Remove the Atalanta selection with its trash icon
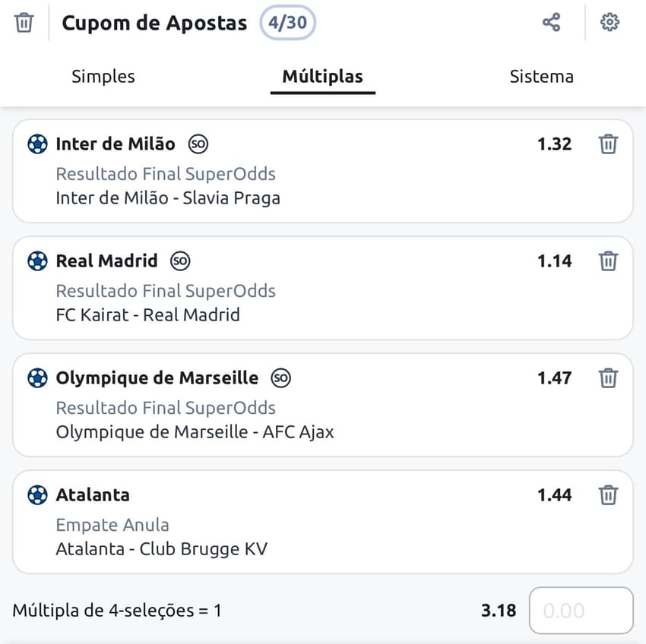The width and height of the screenshot is (646, 644). click(x=608, y=494)
